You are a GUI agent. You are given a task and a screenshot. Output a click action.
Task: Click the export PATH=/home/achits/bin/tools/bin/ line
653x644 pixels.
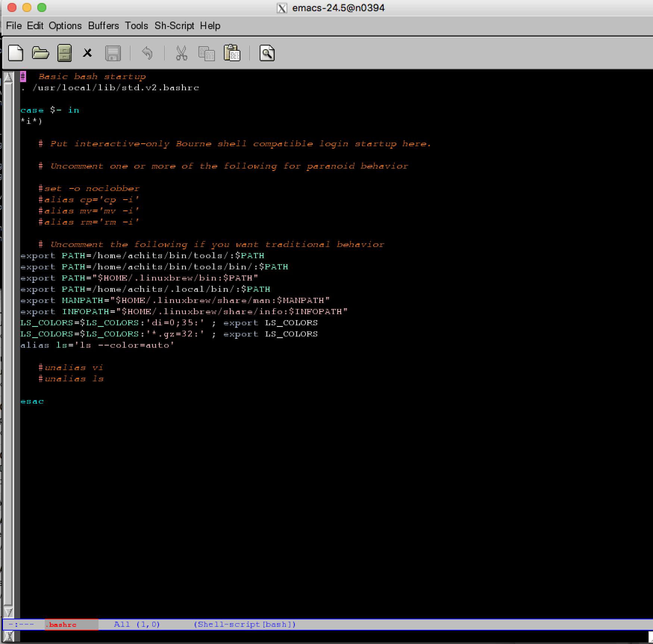[x=154, y=267]
